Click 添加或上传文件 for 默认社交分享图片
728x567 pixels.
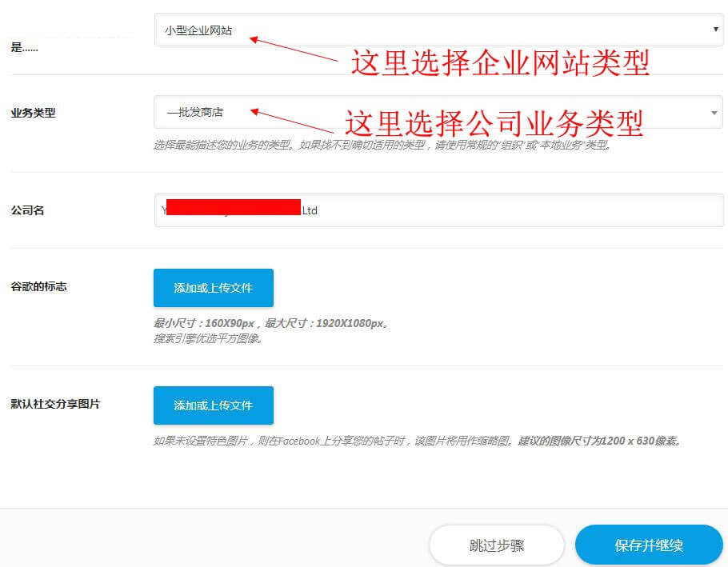tap(214, 405)
